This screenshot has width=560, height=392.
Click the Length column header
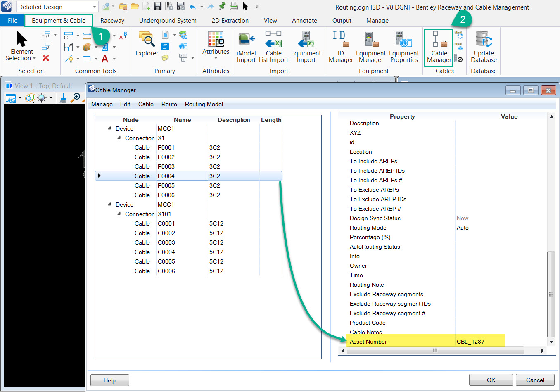pos(271,120)
